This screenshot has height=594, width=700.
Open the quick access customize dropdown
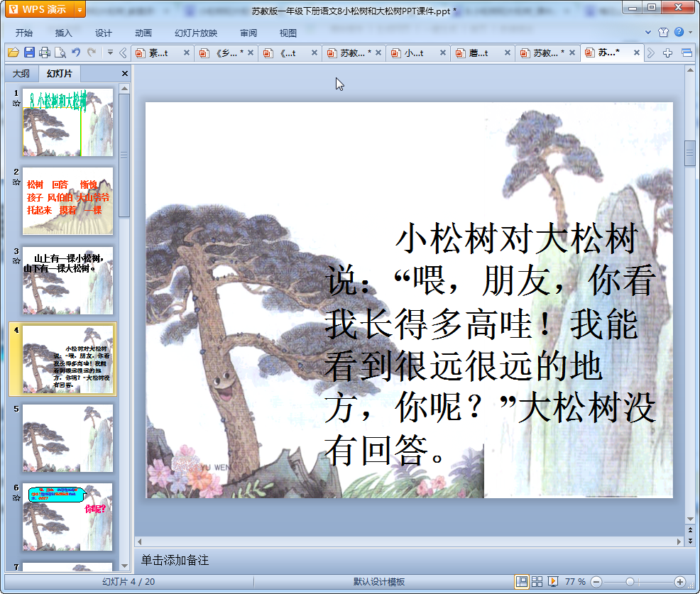pos(110,53)
